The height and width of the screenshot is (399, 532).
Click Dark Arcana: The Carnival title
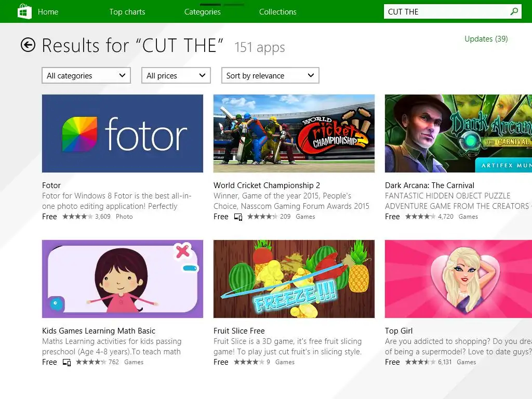point(430,185)
